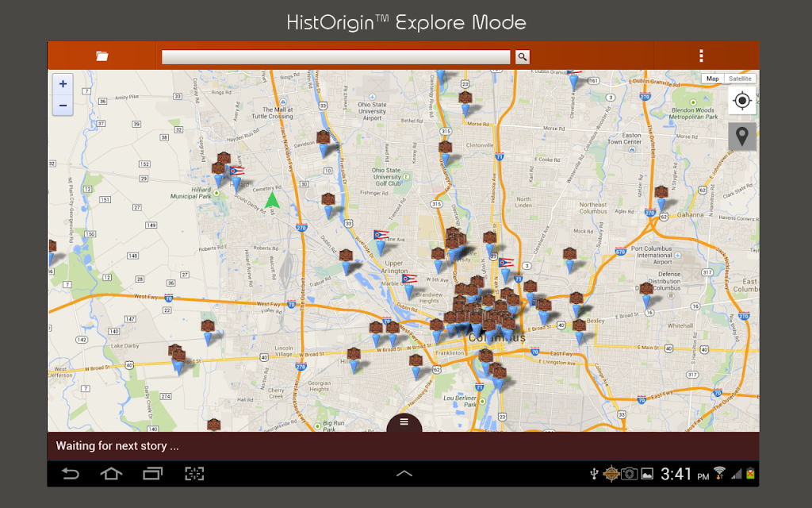Select the history marker near Clintonville
The height and width of the screenshot is (508, 812).
(x=446, y=153)
